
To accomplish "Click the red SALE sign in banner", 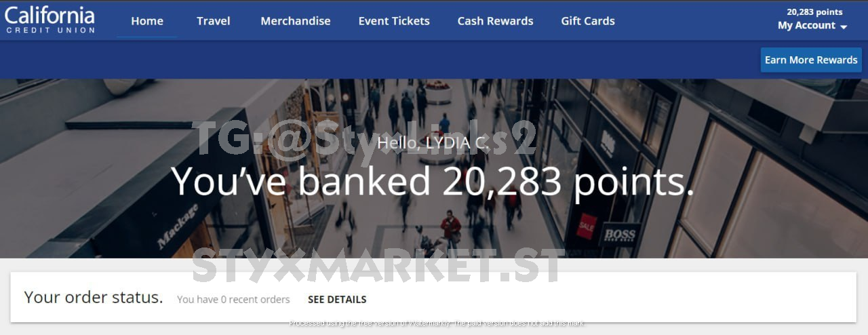I will [x=586, y=226].
